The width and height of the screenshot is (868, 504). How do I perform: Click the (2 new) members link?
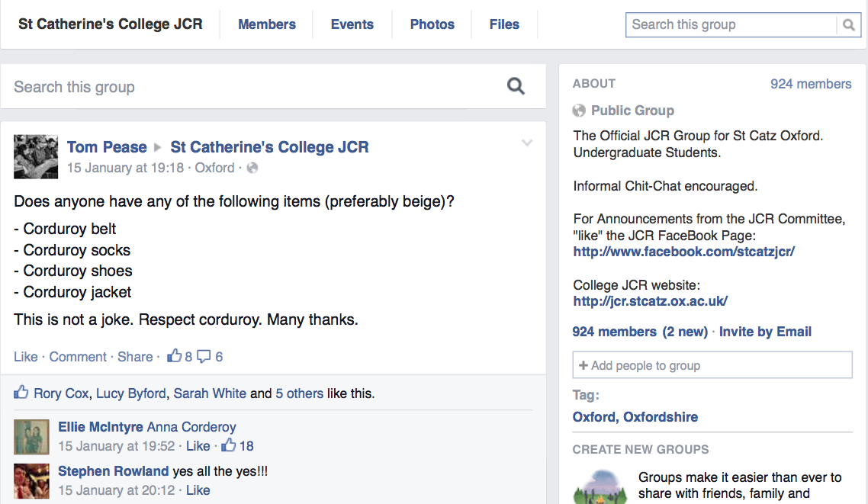(x=685, y=332)
